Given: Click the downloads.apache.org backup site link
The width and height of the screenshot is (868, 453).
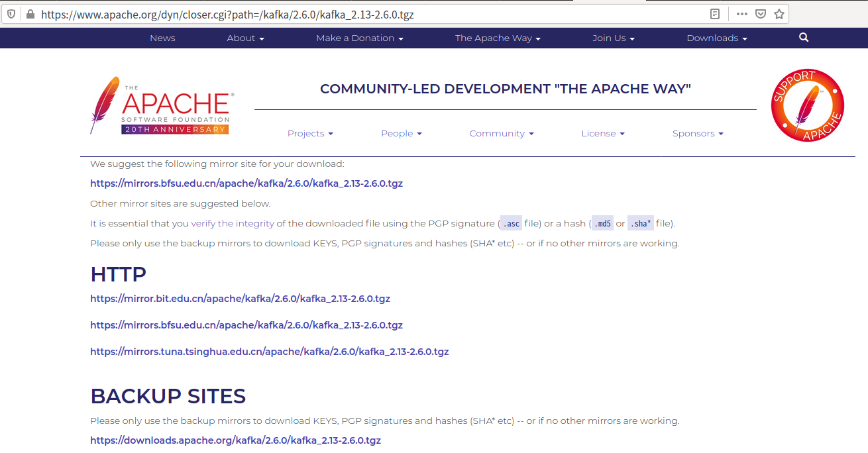Looking at the screenshot, I should [235, 440].
